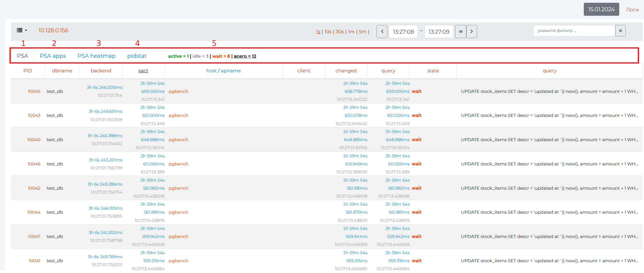Click the PID 10047 link
The height and width of the screenshot is (273, 644).
pos(34,236)
